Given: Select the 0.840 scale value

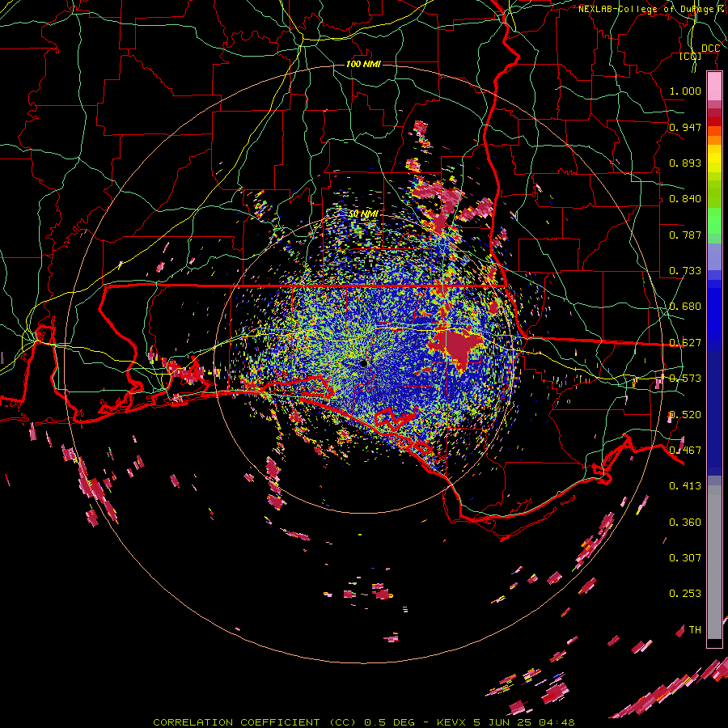Looking at the screenshot, I should [x=685, y=198].
